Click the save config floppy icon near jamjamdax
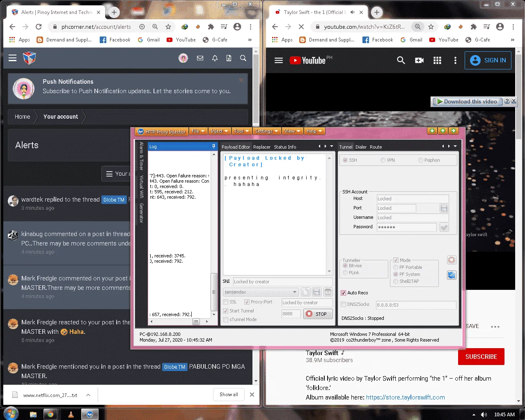 (x=316, y=292)
